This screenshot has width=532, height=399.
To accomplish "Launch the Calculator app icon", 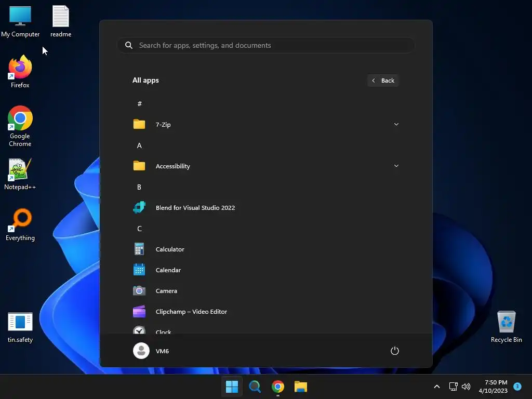I will [x=139, y=249].
